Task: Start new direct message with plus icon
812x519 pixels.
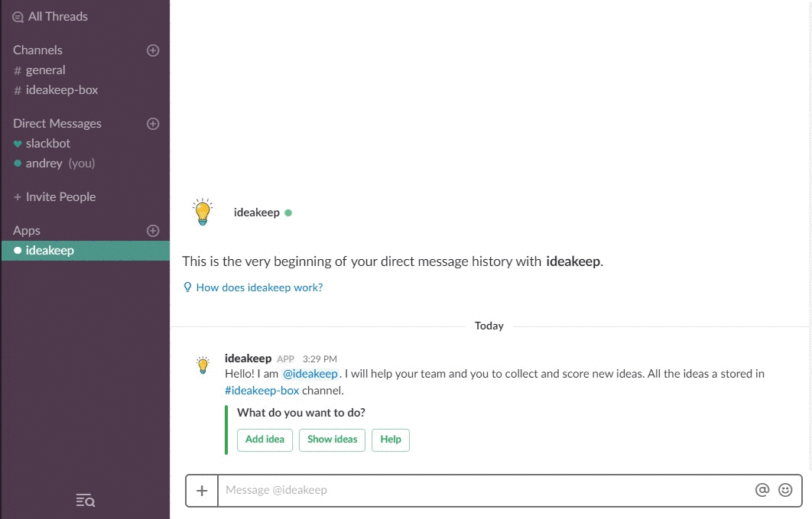Action: point(153,124)
